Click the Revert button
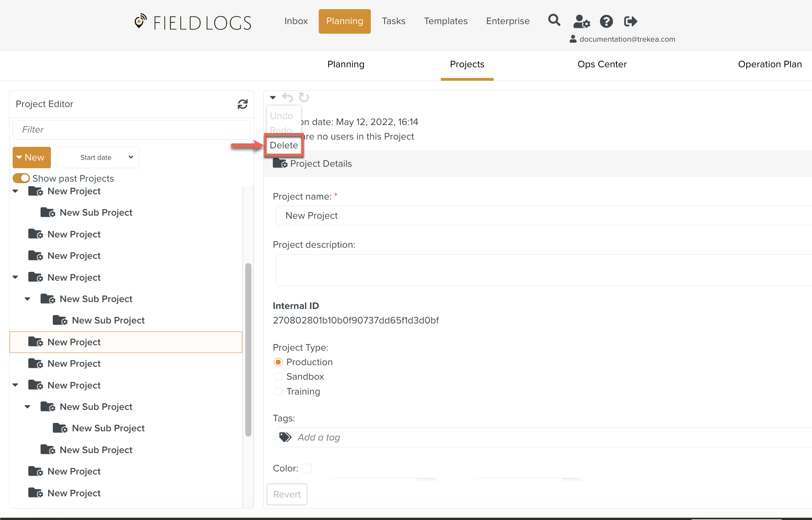 coord(287,494)
